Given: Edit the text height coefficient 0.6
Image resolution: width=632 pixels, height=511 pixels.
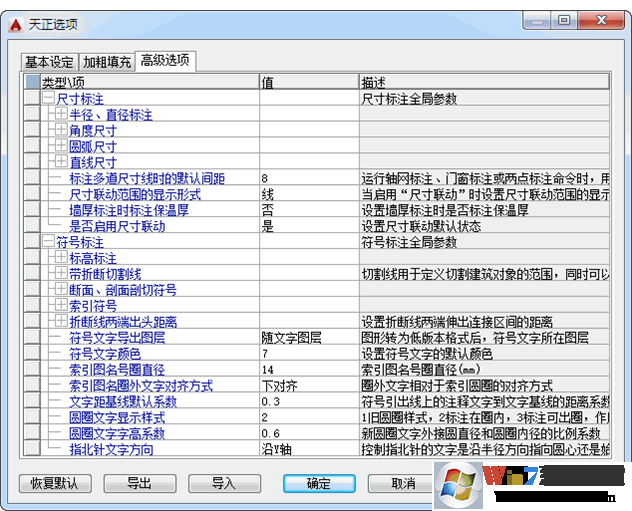Looking at the screenshot, I should click(309, 433).
